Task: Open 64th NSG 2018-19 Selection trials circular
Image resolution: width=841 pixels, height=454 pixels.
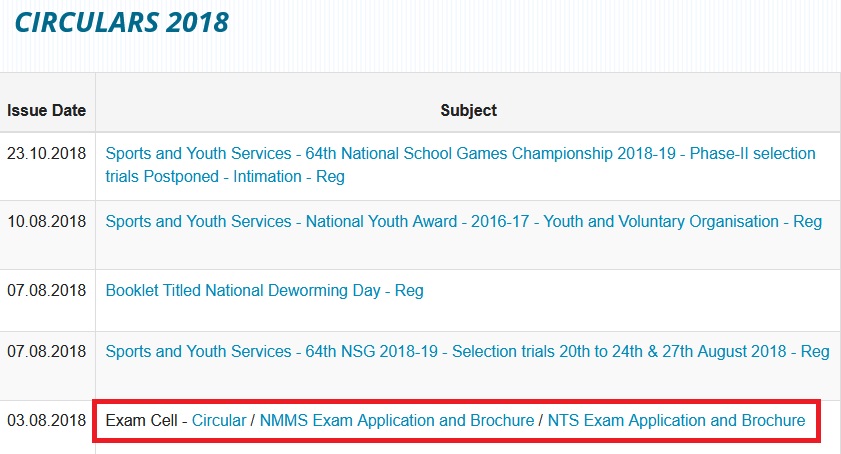Action: click(467, 351)
